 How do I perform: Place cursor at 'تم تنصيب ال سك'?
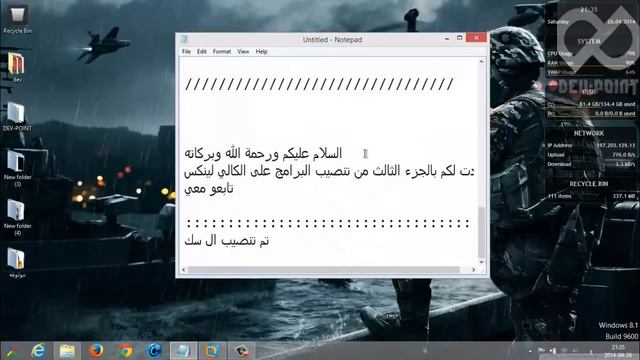click(x=227, y=240)
